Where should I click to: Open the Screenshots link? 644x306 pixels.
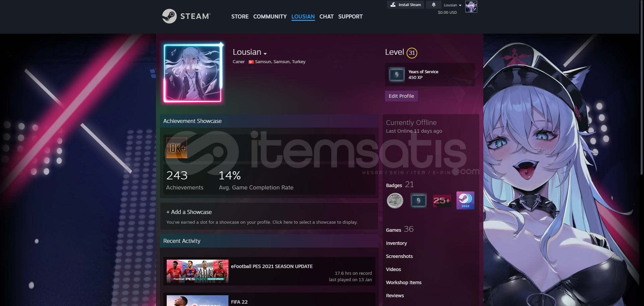tap(399, 256)
